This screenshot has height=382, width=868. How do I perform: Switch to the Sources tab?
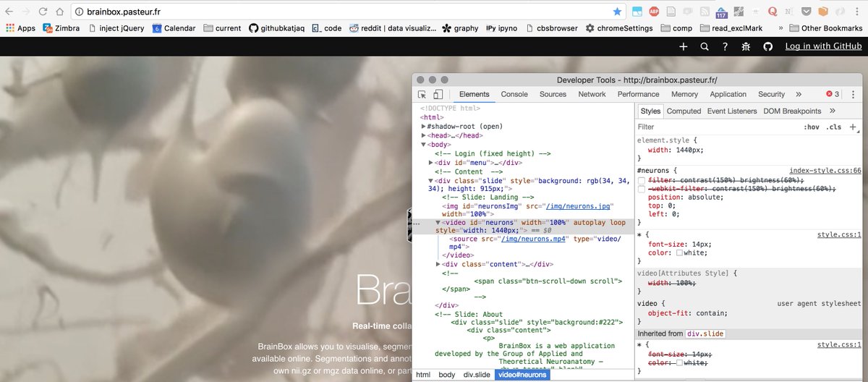pos(553,94)
